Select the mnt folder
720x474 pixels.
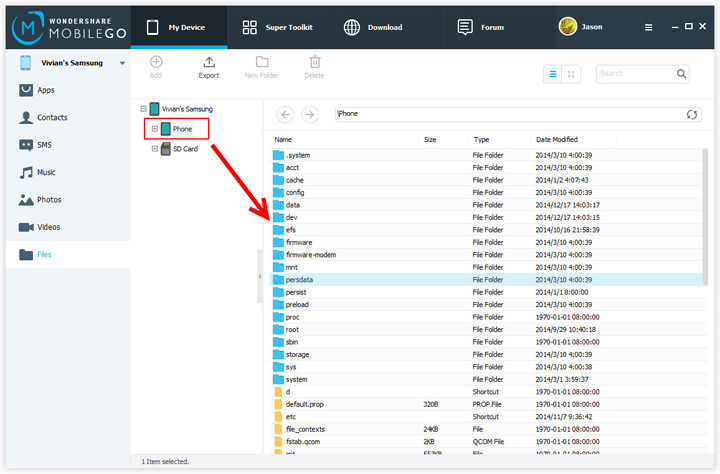[x=486, y=267]
